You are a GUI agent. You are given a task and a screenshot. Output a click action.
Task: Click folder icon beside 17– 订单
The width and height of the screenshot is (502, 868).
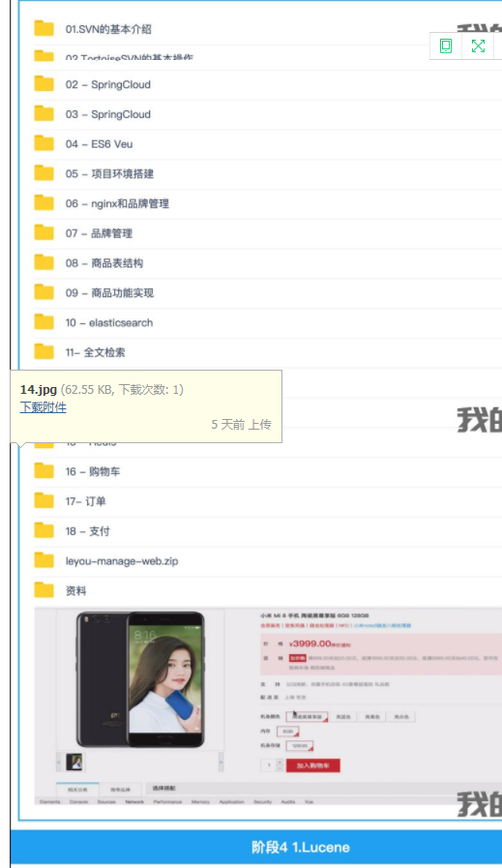tap(44, 501)
